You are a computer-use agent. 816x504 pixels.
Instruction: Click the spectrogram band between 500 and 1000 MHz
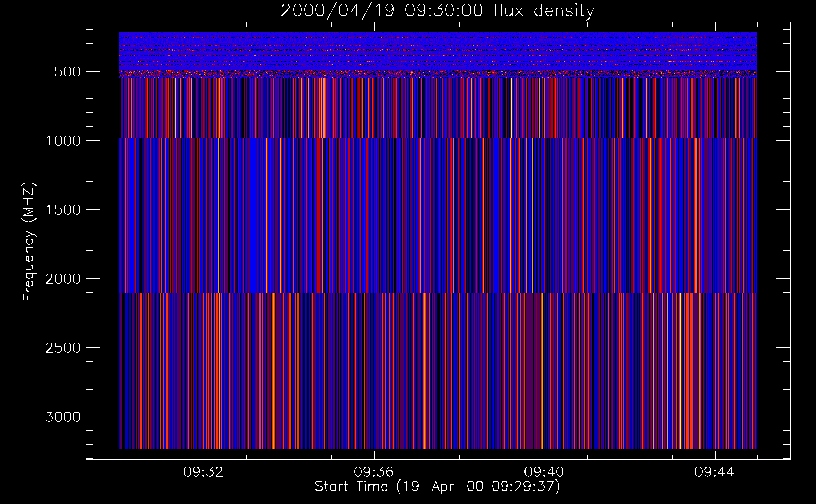pos(438,108)
